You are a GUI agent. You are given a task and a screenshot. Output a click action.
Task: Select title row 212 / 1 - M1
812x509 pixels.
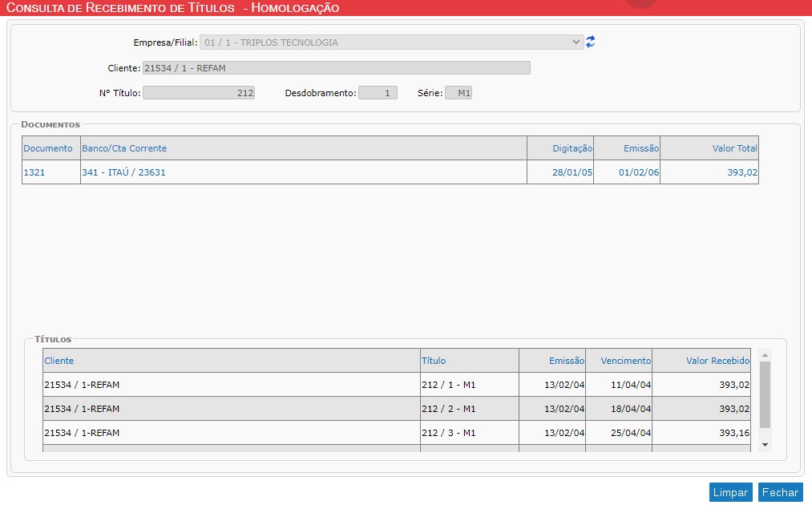[x=397, y=385]
